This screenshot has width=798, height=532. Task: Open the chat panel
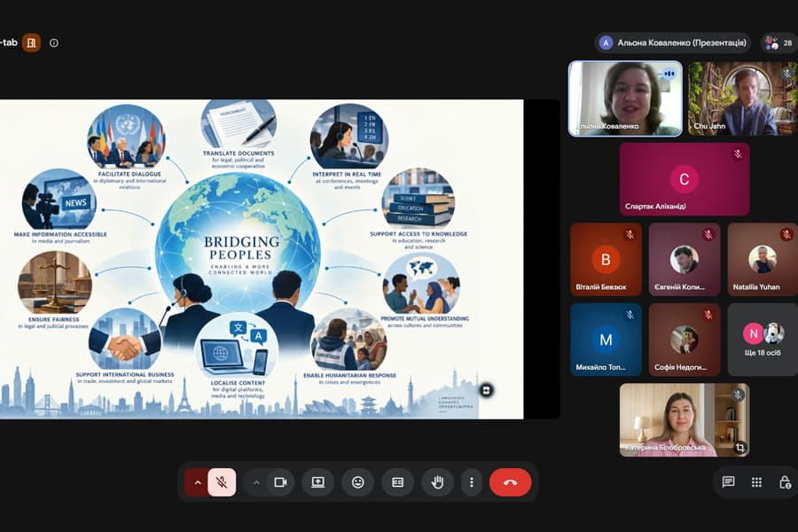(x=728, y=482)
